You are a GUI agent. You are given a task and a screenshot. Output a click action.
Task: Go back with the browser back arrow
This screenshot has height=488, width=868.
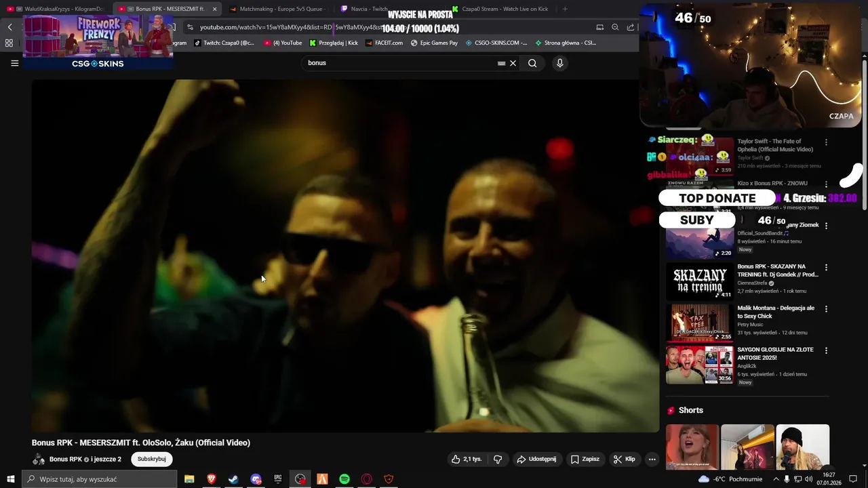[9, 27]
